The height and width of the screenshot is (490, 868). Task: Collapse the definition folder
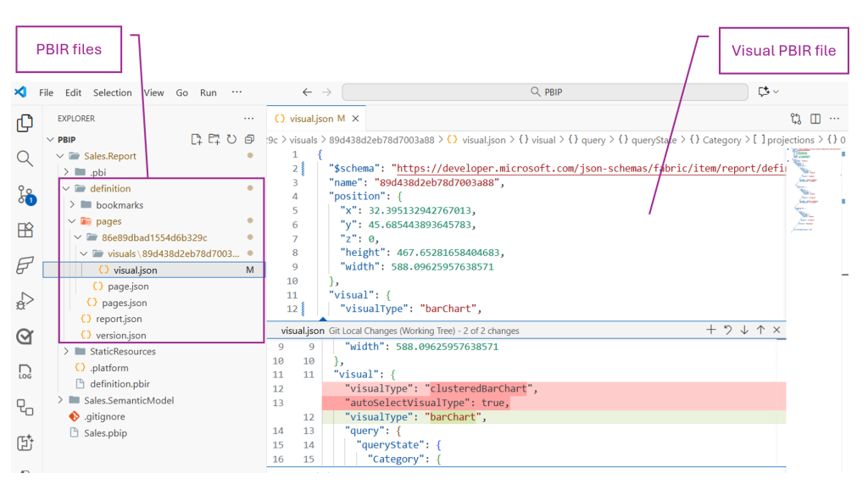click(68, 188)
